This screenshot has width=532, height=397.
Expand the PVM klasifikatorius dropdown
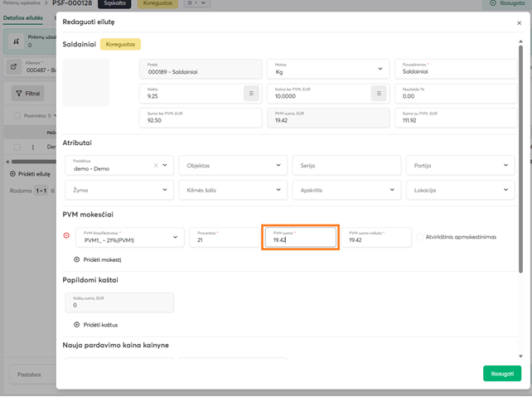[176, 237]
